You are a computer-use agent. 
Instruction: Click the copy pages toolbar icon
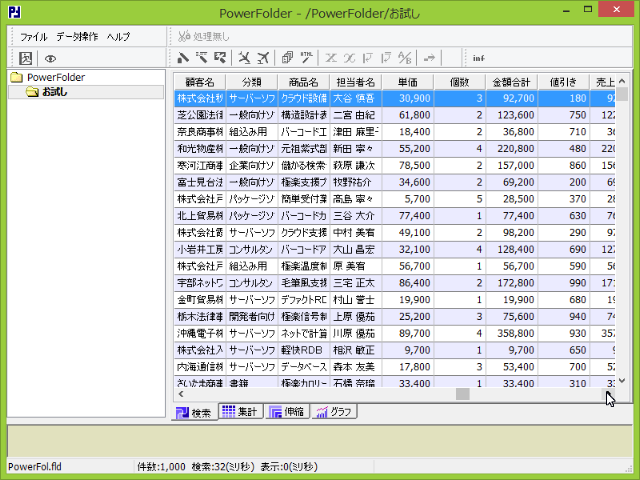coord(287,58)
